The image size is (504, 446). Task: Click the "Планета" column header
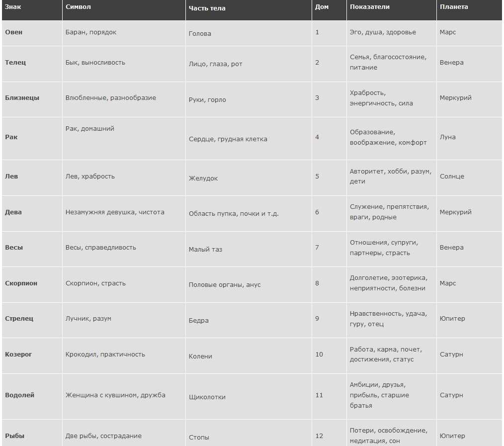[454, 7]
